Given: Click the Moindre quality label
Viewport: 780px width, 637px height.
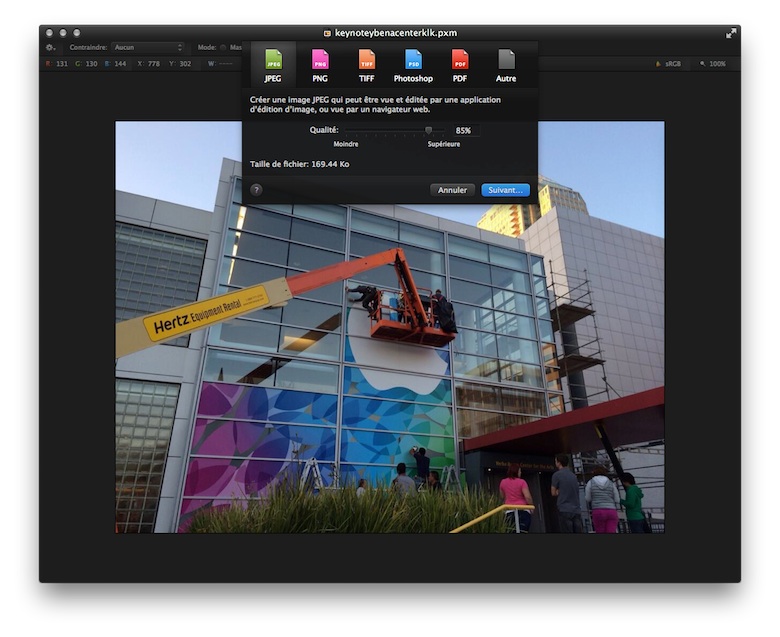Looking at the screenshot, I should tap(346, 144).
